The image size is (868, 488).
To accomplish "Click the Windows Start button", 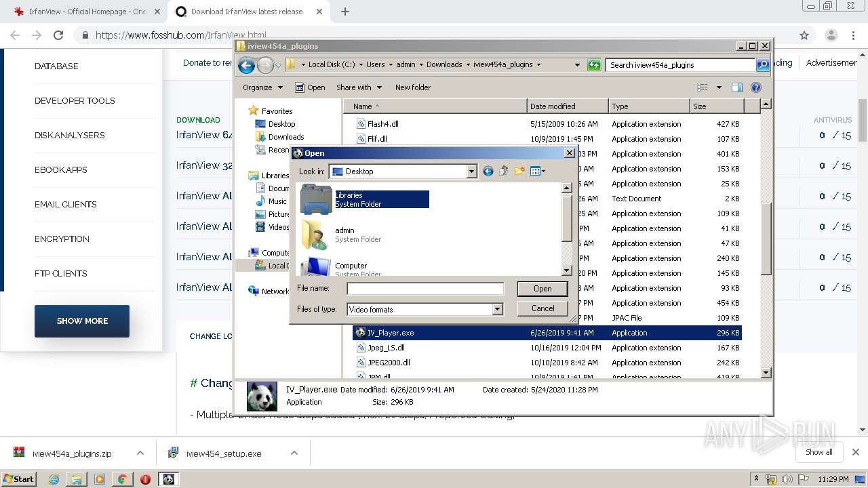I will [18, 479].
